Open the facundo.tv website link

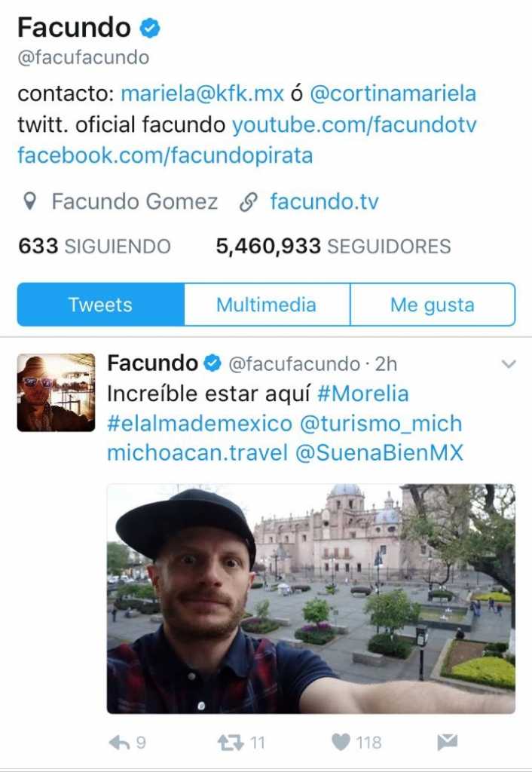point(324,201)
